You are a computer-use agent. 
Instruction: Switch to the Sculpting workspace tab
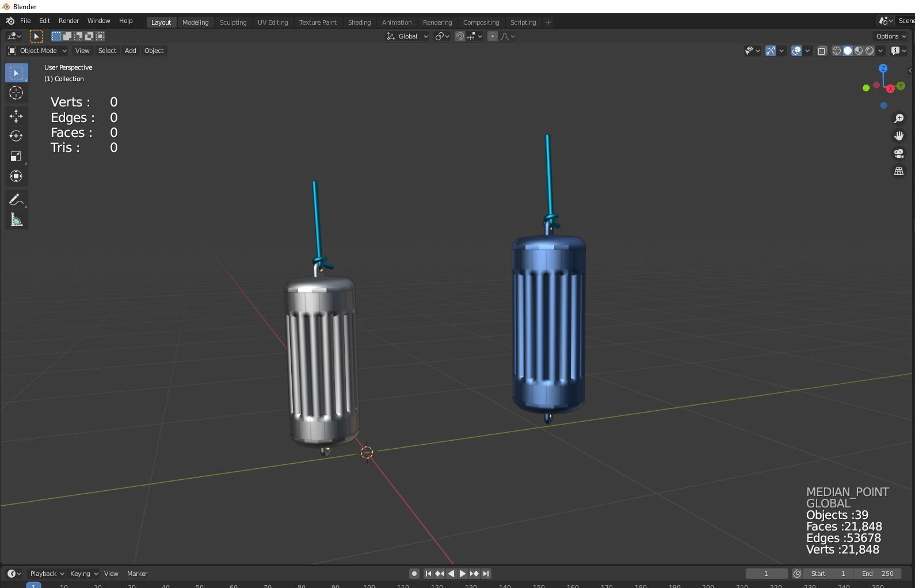[x=232, y=22]
